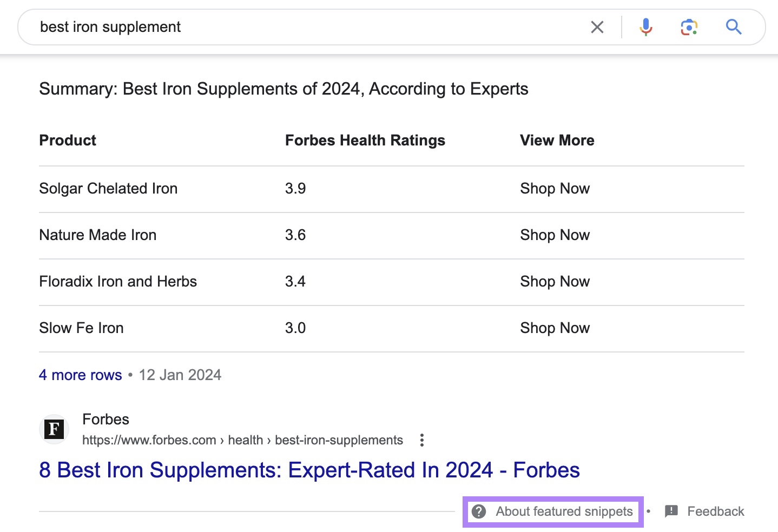Shop Now for Slow Fe Iron

pos(555,328)
